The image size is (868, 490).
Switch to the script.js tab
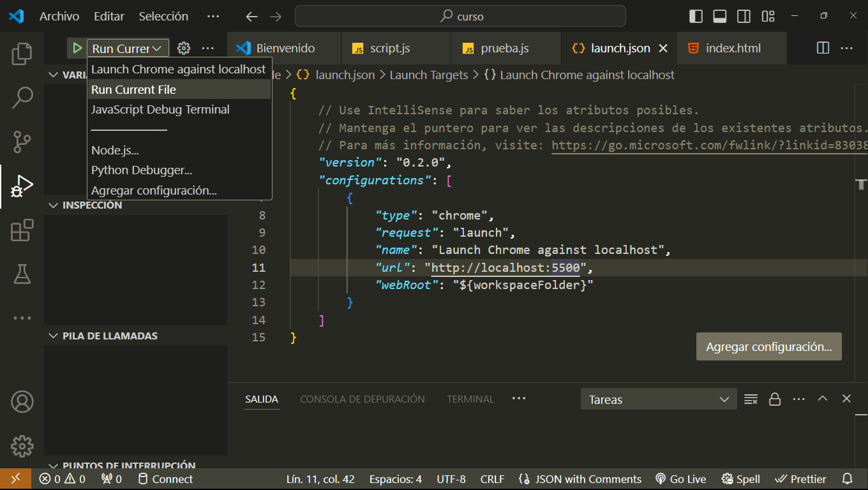tap(394, 48)
